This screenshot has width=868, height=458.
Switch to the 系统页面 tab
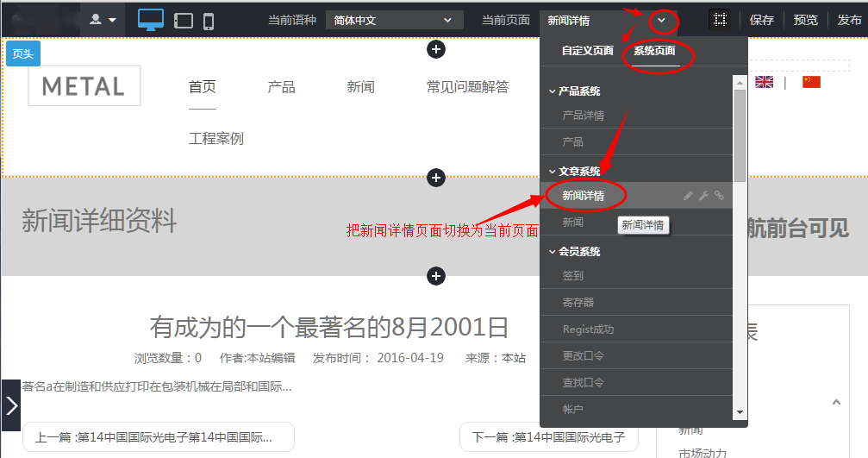(654, 51)
